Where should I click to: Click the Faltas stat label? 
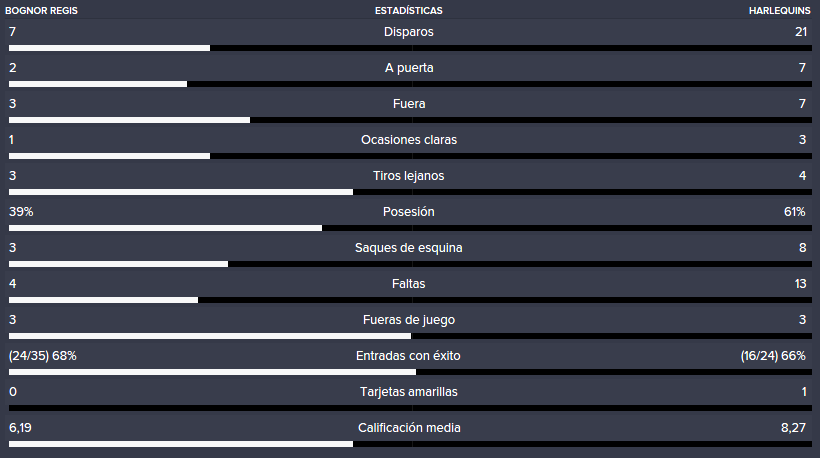coord(408,283)
